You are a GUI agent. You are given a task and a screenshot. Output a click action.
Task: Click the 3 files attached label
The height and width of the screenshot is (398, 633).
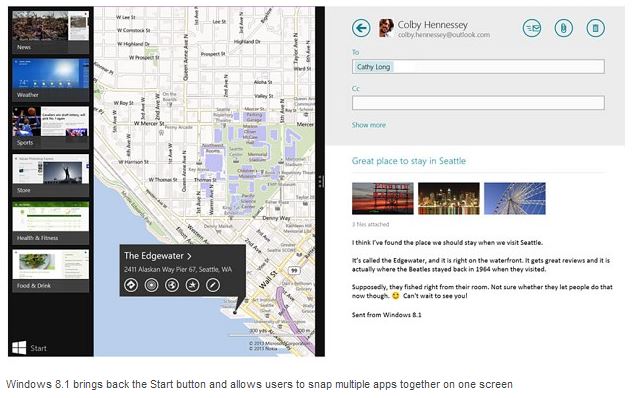370,224
